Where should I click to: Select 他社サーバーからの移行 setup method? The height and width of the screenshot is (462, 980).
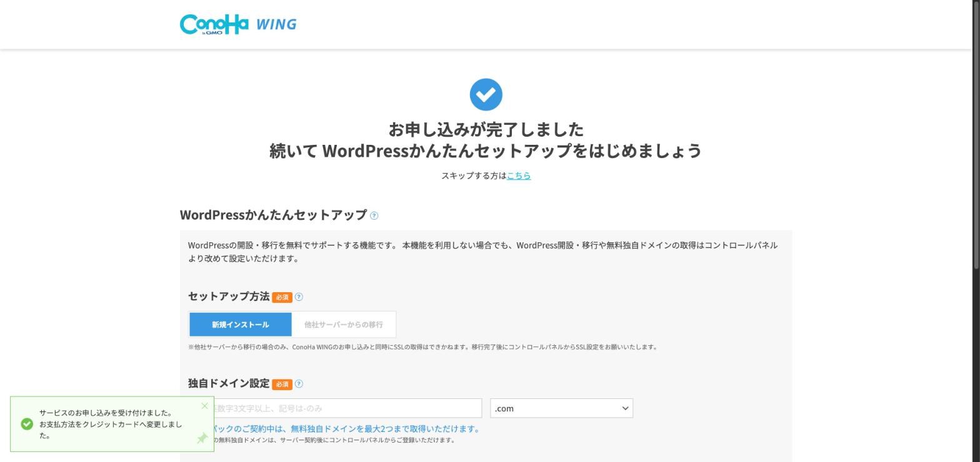pyautogui.click(x=343, y=325)
